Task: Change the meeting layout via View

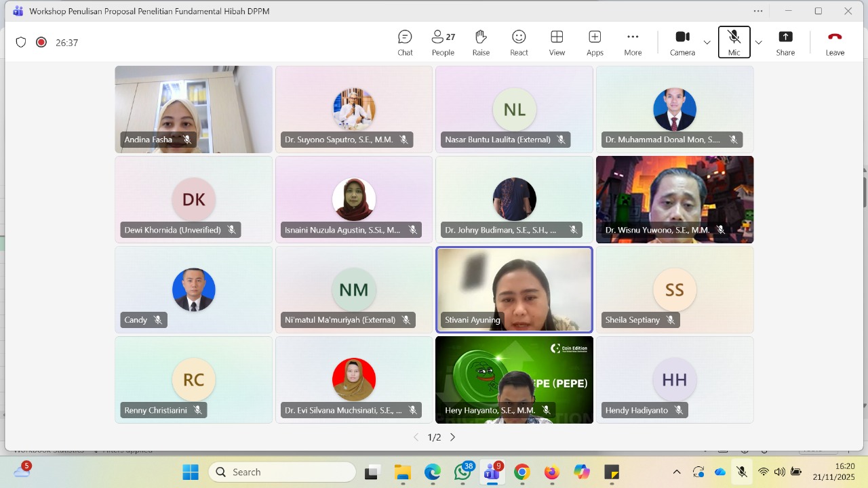Action: coord(557,42)
